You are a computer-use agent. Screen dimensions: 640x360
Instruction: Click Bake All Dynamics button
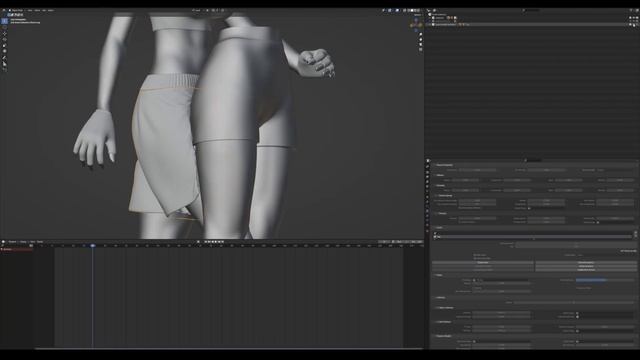click(586, 262)
